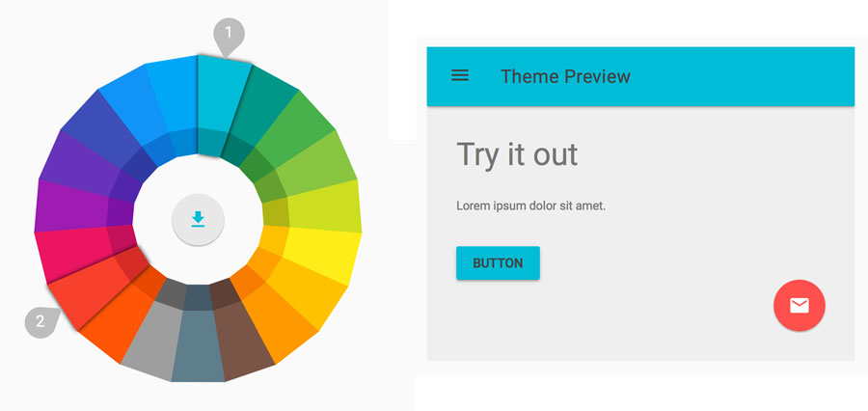Pick the light green color wedge
The height and width of the screenshot is (411, 868).
pyautogui.click(x=328, y=166)
